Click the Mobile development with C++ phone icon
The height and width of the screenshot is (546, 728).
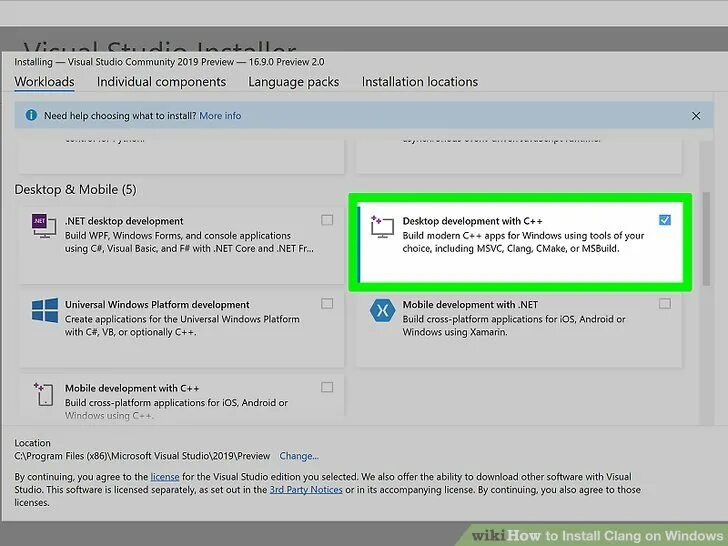[44, 394]
